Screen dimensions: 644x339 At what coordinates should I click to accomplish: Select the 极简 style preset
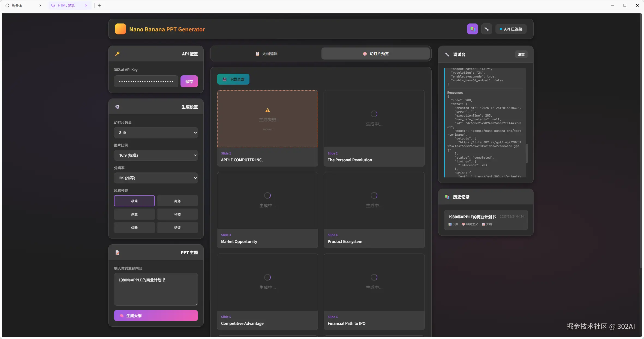[x=134, y=201]
